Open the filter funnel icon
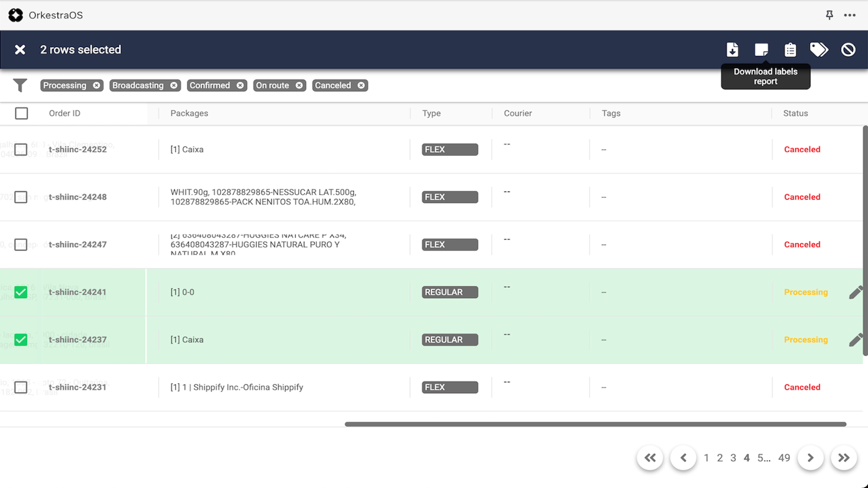 [x=20, y=85]
